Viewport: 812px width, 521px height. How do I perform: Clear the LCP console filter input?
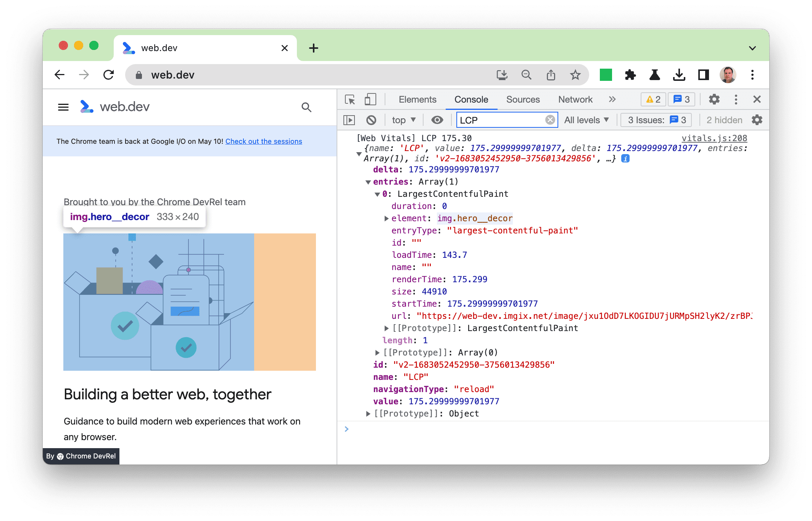click(549, 120)
